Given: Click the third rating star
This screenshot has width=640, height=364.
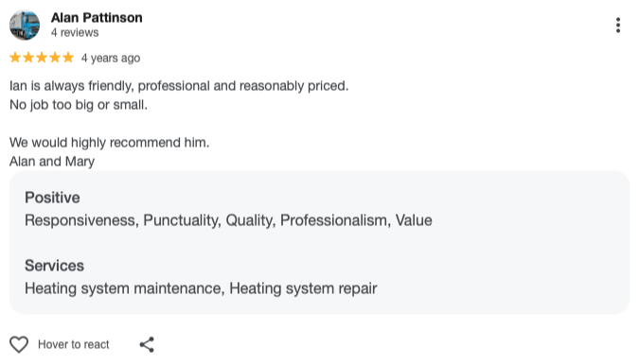Looking at the screenshot, I should (42, 58).
